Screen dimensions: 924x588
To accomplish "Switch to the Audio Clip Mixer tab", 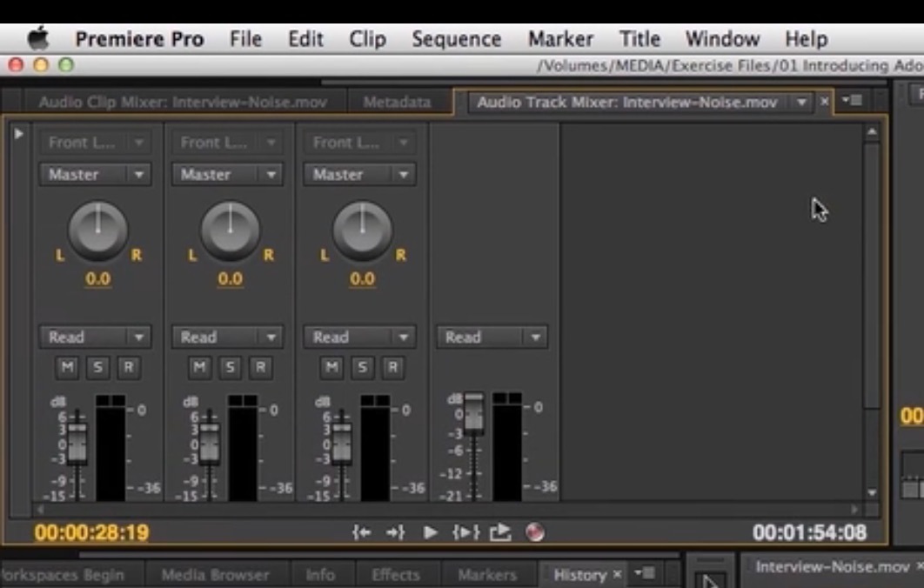I will tap(183, 103).
